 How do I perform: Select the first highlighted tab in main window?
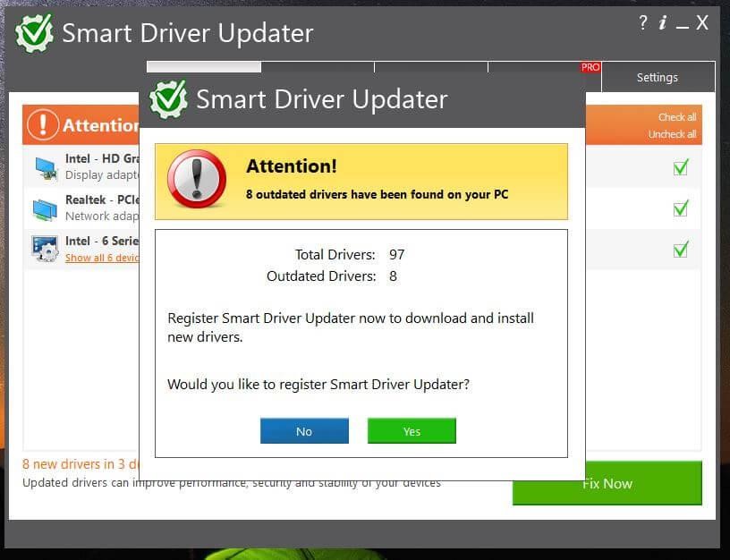(204, 66)
